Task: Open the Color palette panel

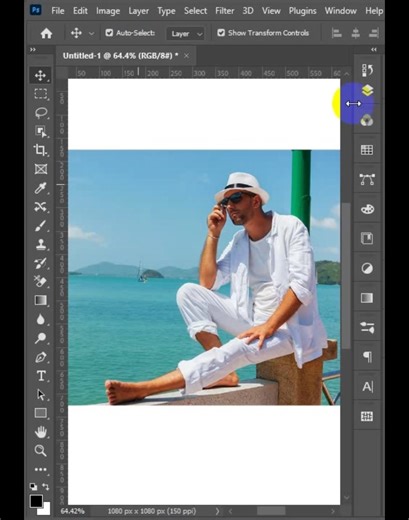Action: pyautogui.click(x=367, y=209)
